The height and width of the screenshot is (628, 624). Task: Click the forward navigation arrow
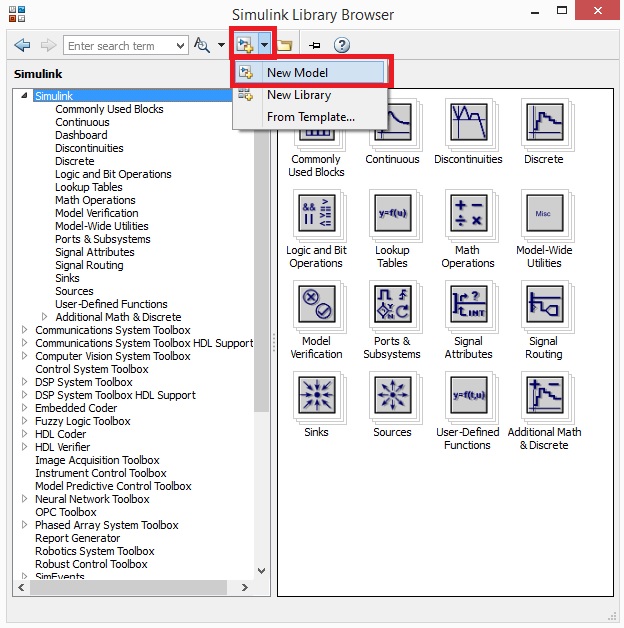coord(48,45)
